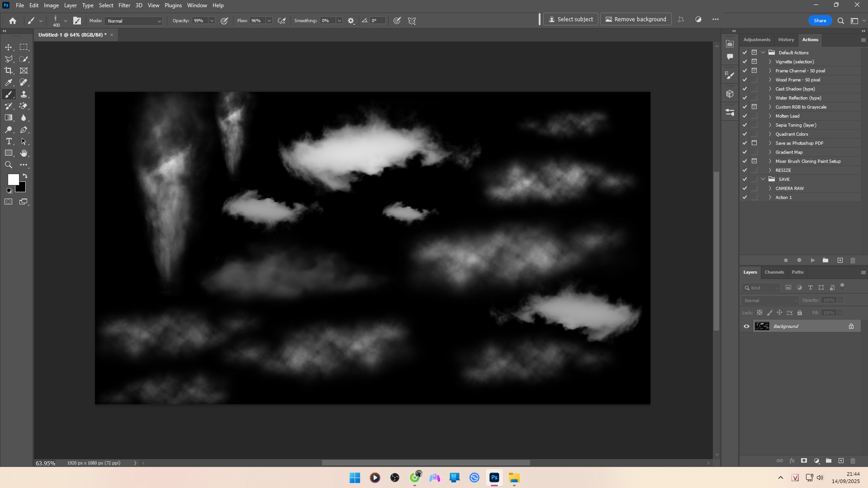
Task: Toggle checkmark for Gradient Map action
Action: tap(745, 152)
